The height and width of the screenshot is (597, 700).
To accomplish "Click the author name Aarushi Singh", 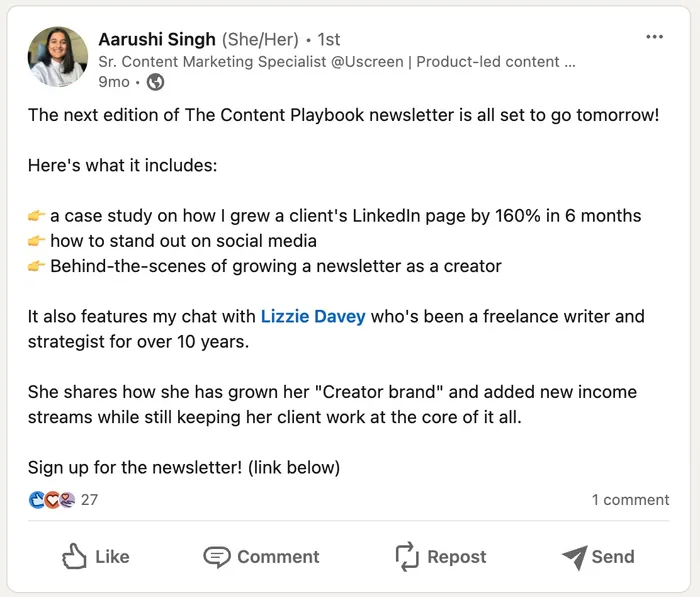I will [157, 39].
